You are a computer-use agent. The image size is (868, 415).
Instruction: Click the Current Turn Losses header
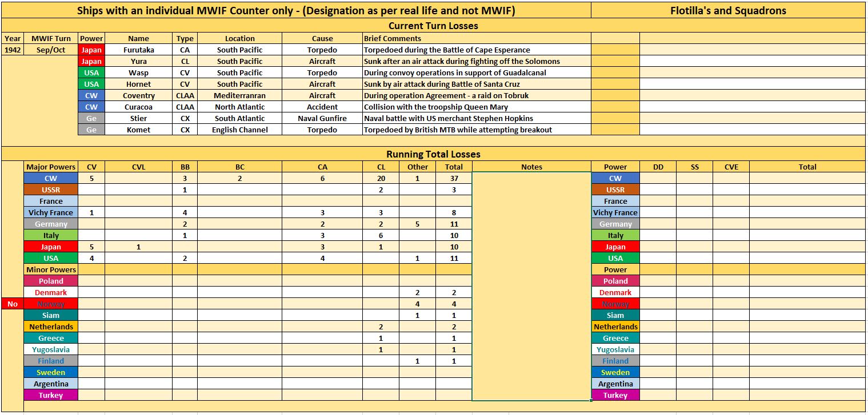coord(433,26)
